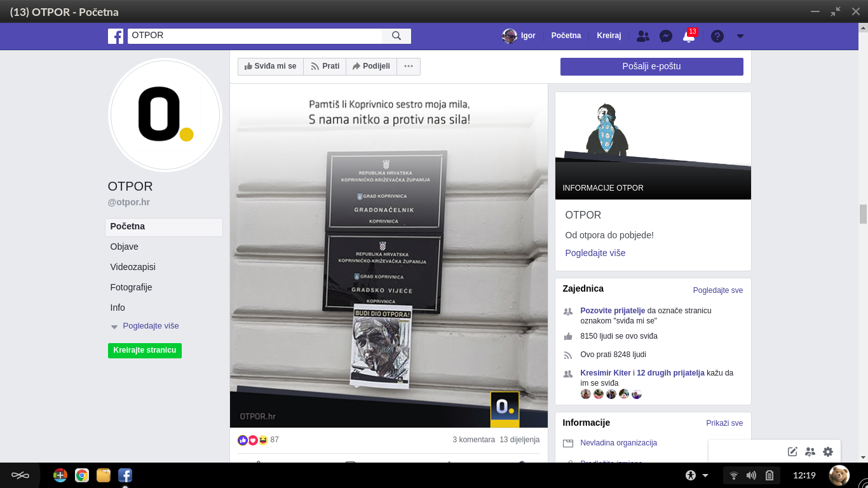
Task: Open friend requests icon
Action: pos(642,36)
